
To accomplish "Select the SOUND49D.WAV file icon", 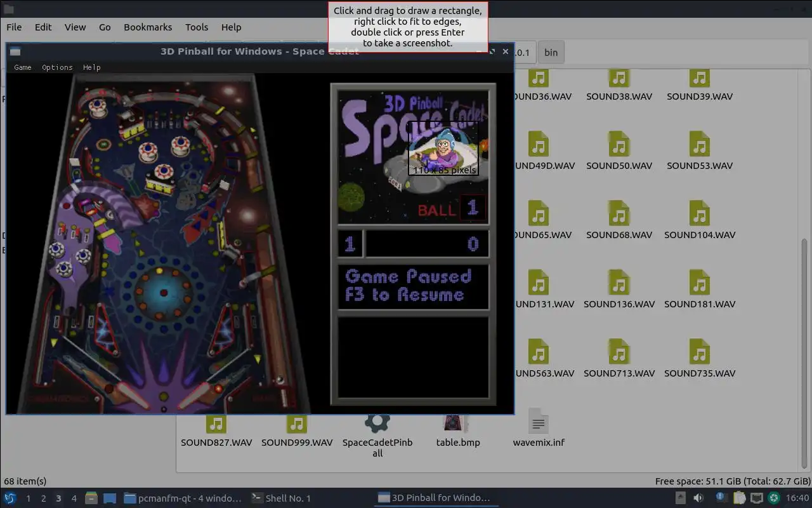I will (539, 145).
